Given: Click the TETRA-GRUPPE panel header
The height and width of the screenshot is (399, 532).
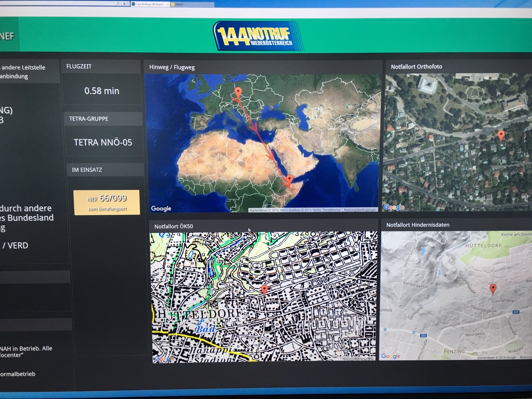Looking at the screenshot, I should [103, 118].
